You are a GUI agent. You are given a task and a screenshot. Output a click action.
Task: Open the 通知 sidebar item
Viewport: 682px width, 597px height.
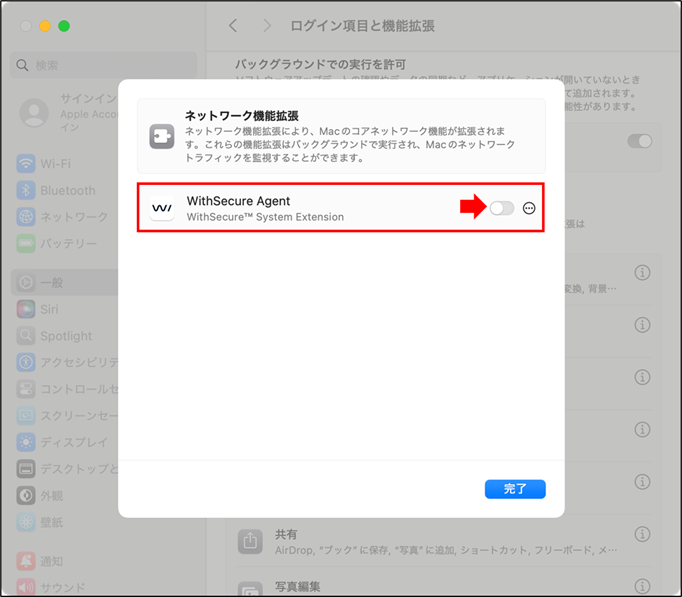click(x=50, y=561)
